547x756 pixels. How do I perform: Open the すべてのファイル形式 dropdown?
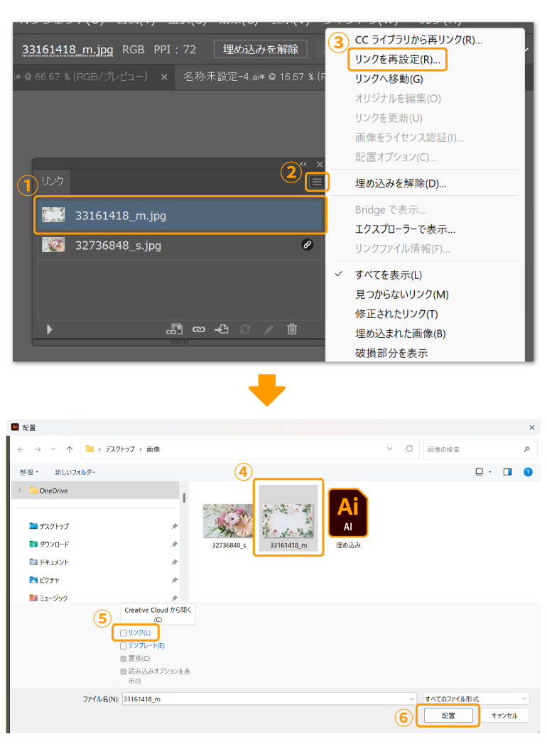[x=476, y=699]
